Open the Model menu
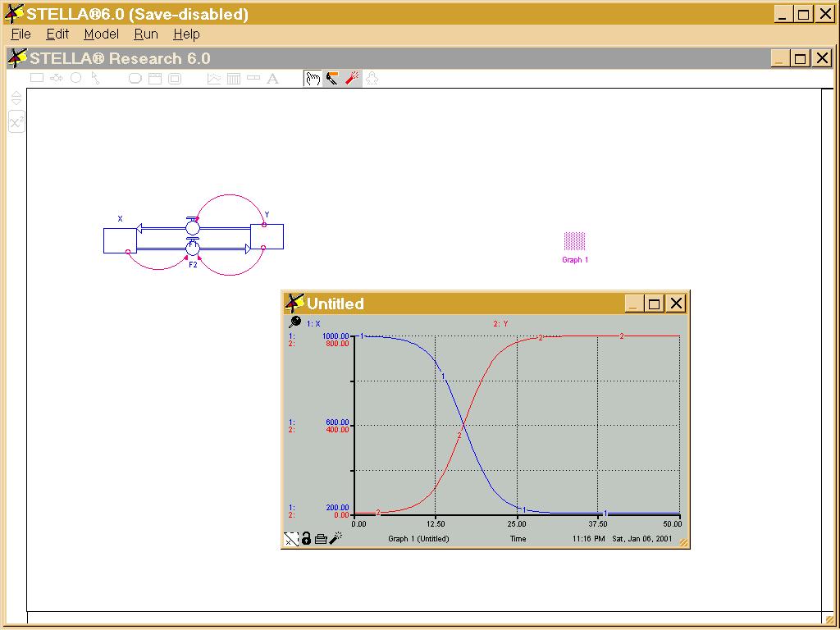Screen dimensions: 840x630 point(101,34)
